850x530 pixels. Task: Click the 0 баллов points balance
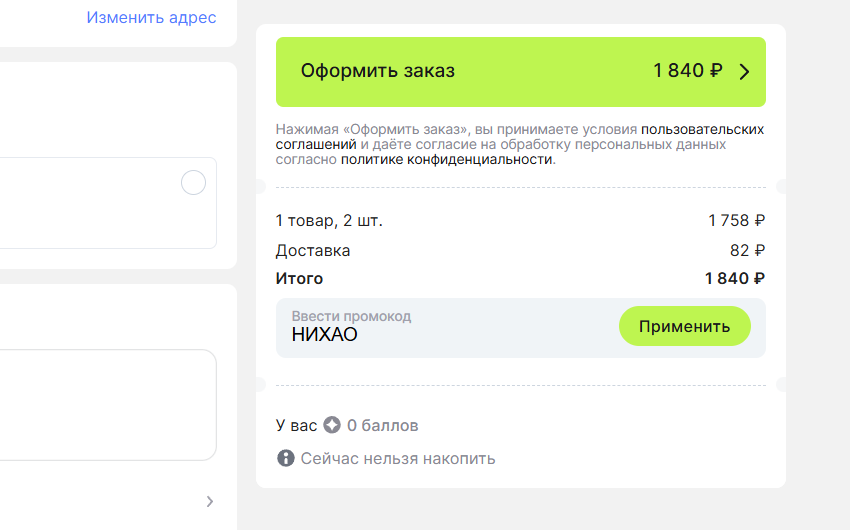[383, 425]
